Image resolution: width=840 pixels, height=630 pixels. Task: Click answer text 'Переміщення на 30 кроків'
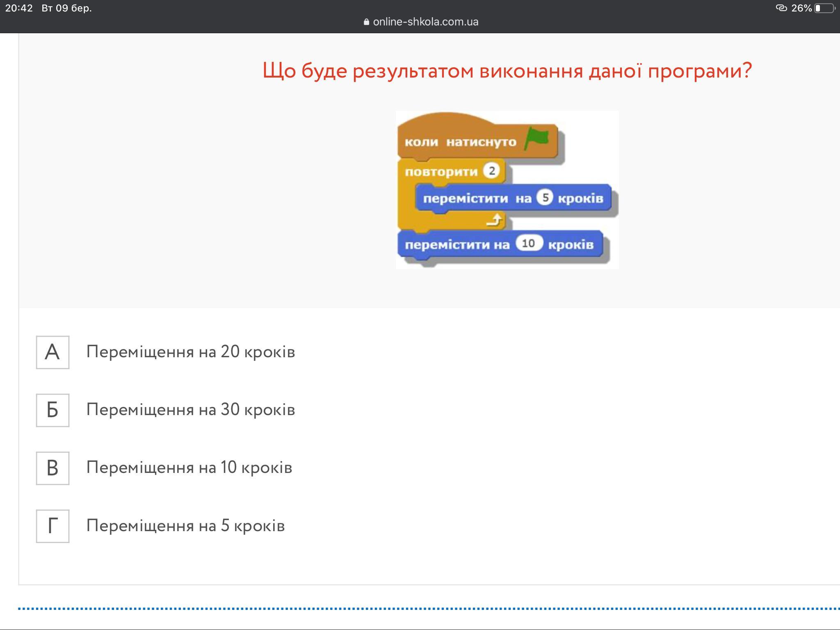(x=190, y=410)
